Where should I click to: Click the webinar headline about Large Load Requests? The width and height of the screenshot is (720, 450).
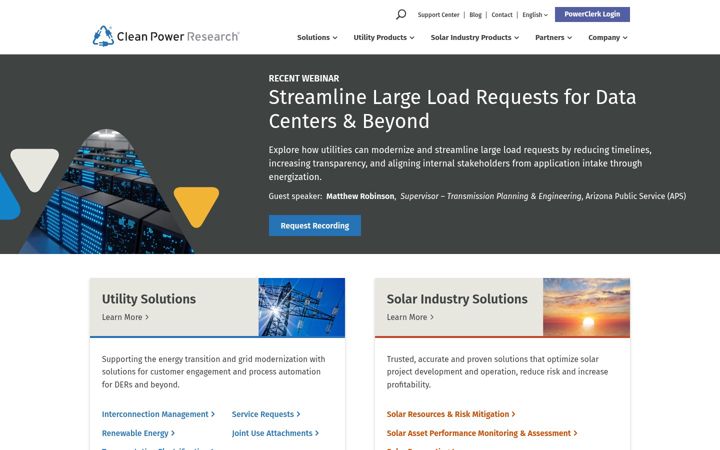452,109
